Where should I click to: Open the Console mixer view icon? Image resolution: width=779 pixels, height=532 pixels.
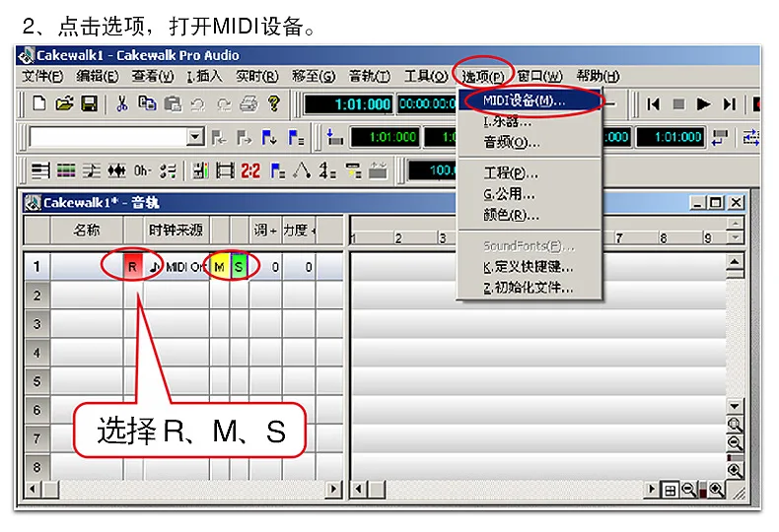coord(201,171)
